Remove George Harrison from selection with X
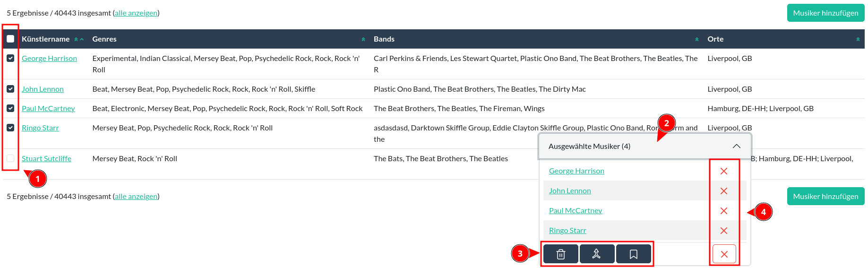868x268 pixels. pyautogui.click(x=724, y=171)
